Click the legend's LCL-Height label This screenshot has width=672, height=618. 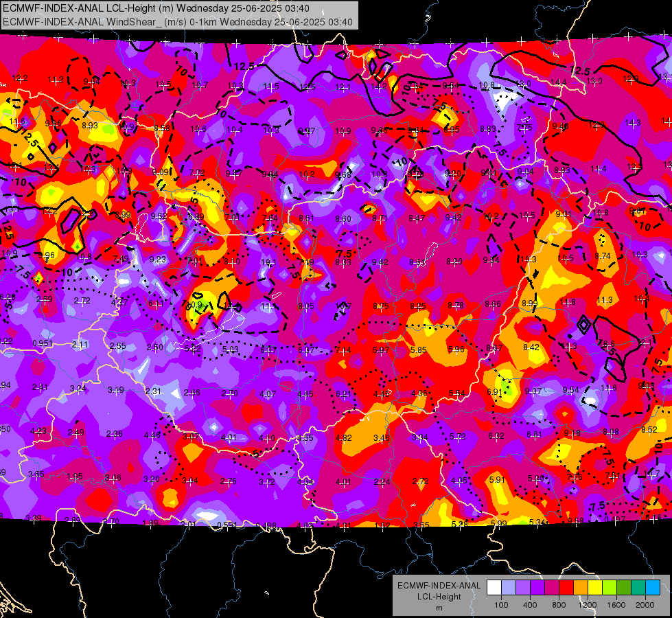click(439, 597)
